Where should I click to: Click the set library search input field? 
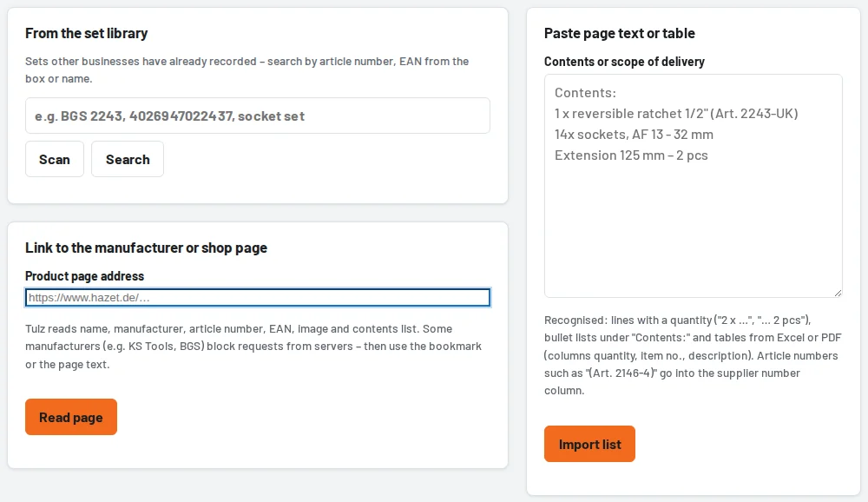258,116
